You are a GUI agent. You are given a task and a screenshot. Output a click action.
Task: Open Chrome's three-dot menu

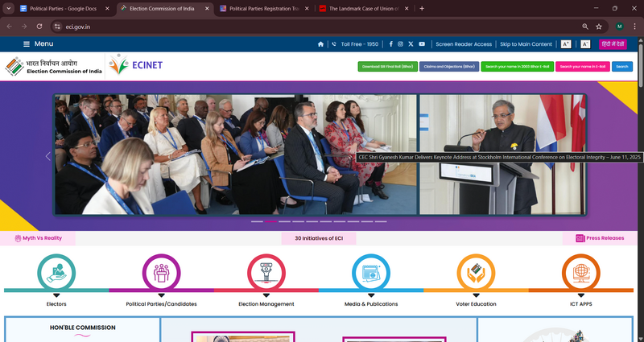click(x=634, y=26)
